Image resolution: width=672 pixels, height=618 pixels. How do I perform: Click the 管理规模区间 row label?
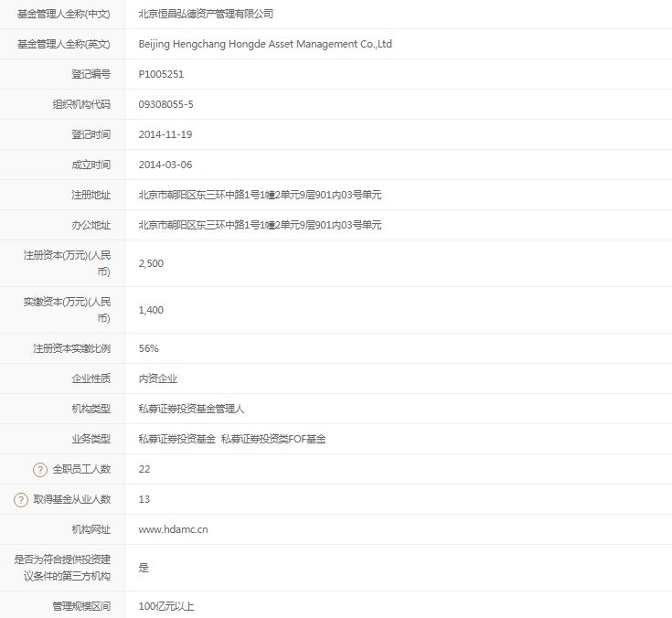80,606
